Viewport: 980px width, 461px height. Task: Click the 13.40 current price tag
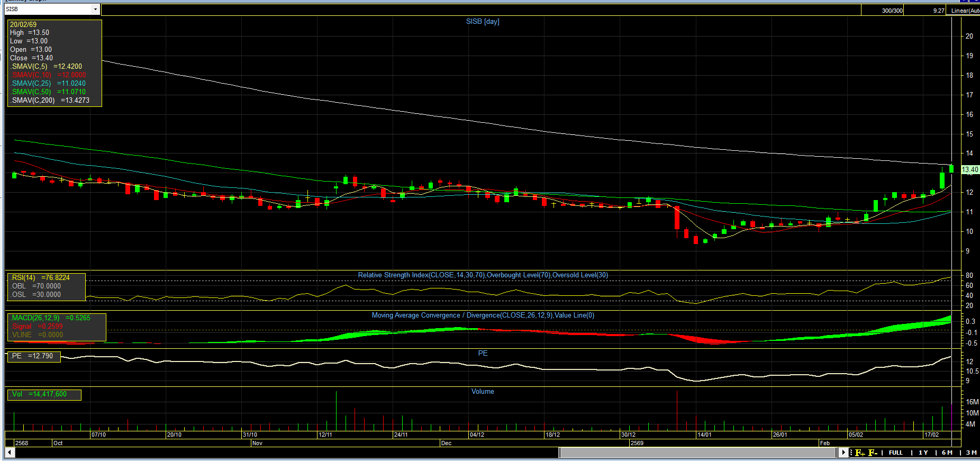970,170
